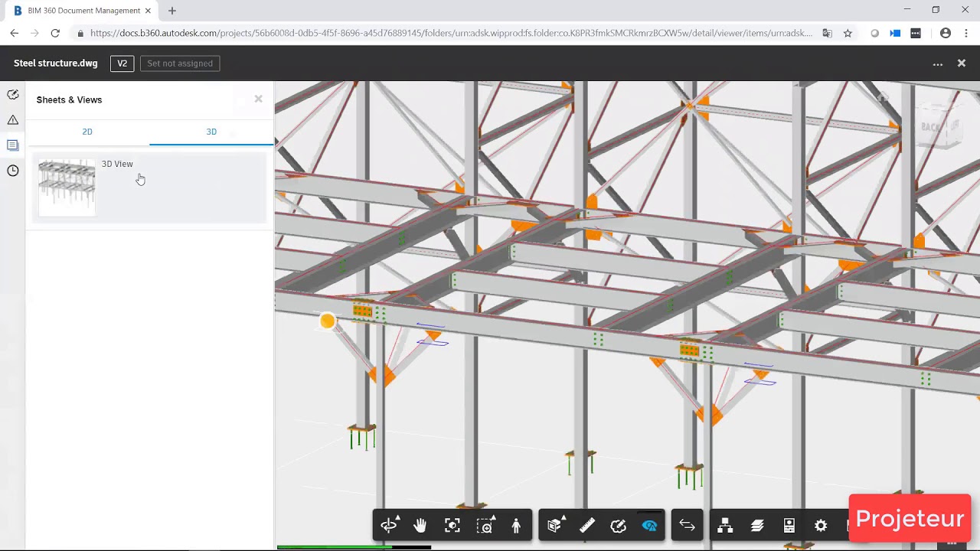Switch to the 3D tab
Viewport: 980px width, 551px height.
click(211, 132)
